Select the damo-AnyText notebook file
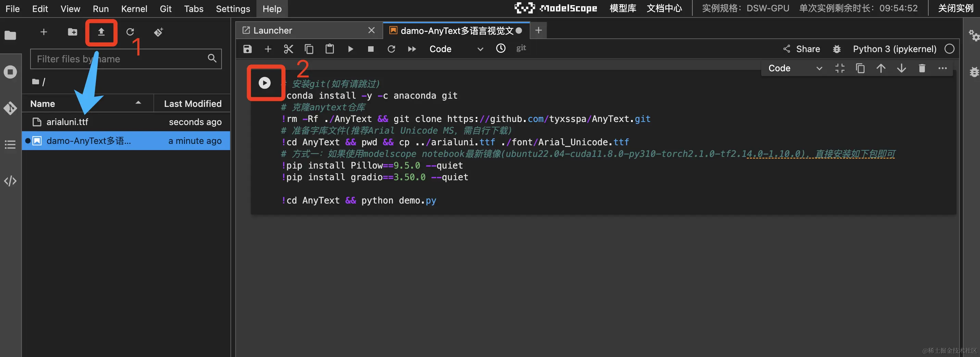Viewport: 980px width, 357px height. [x=126, y=141]
